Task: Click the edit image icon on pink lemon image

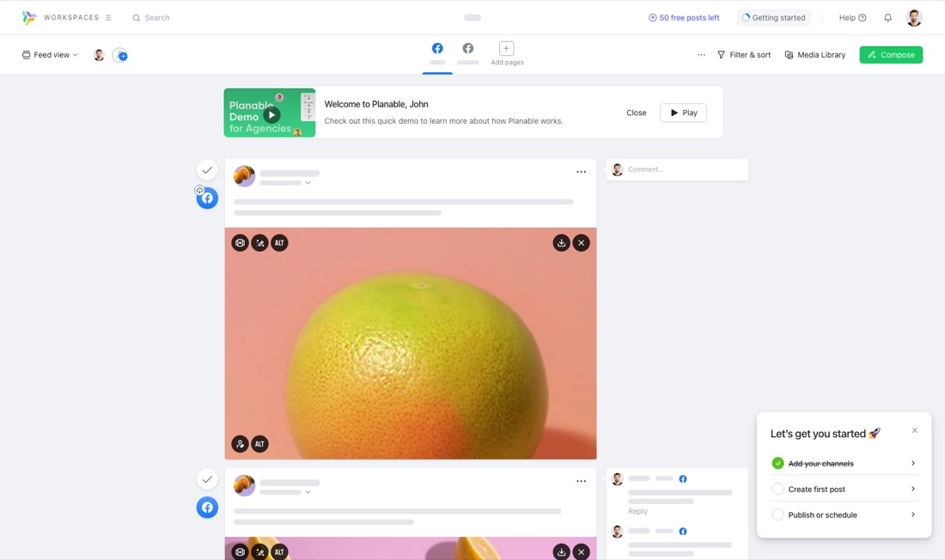Action: pyautogui.click(x=259, y=551)
